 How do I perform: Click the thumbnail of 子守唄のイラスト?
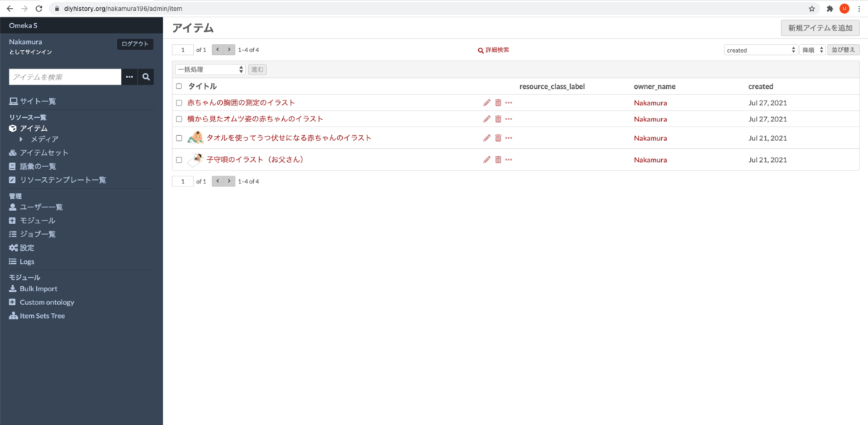click(195, 159)
